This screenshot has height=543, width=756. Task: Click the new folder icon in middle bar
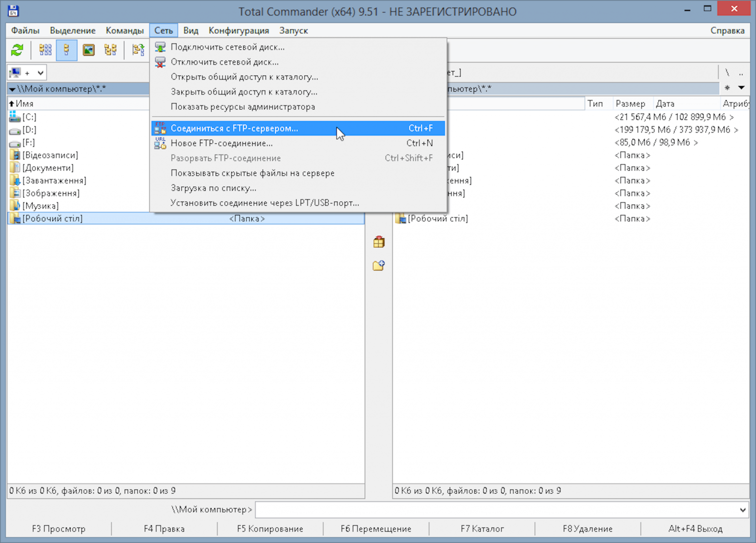pos(378,266)
